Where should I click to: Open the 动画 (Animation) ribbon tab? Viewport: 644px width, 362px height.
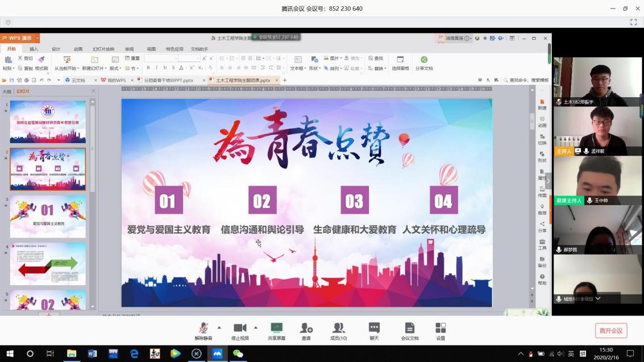(78, 49)
